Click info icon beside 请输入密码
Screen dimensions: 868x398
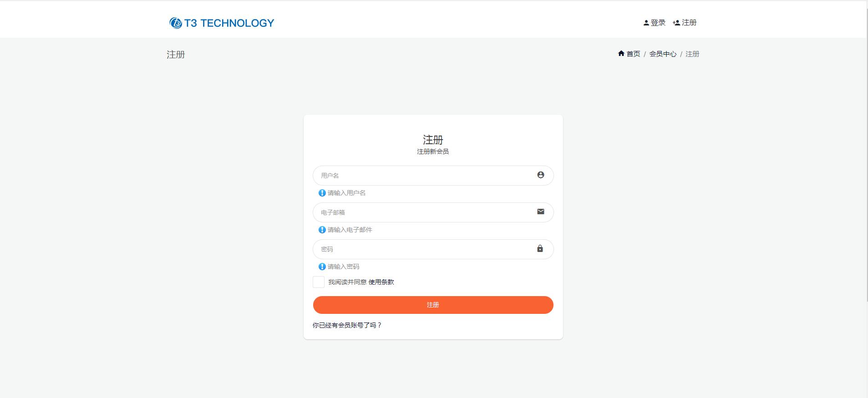[x=322, y=267]
